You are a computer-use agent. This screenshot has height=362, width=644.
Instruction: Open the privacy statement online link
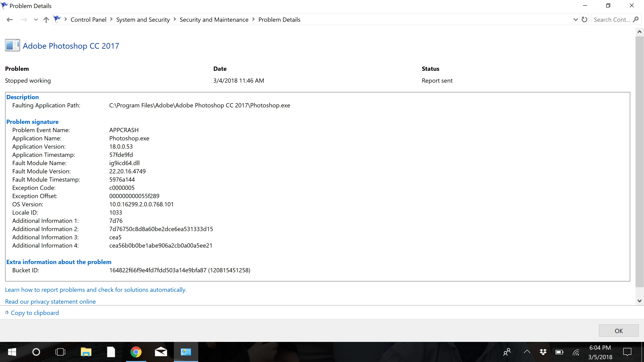(x=50, y=301)
